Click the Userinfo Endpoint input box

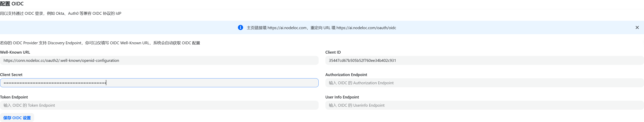(484, 105)
